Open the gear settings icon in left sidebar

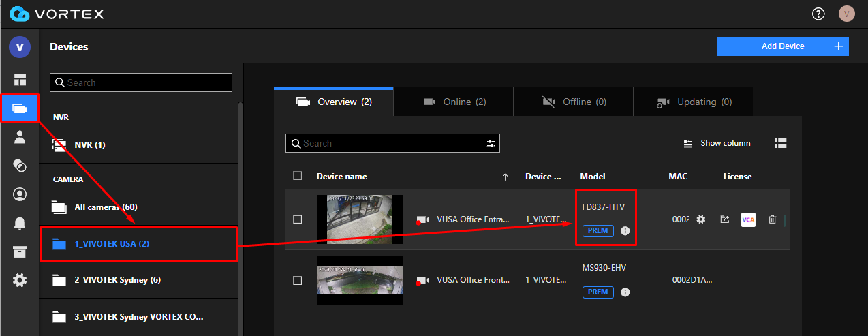[20, 280]
